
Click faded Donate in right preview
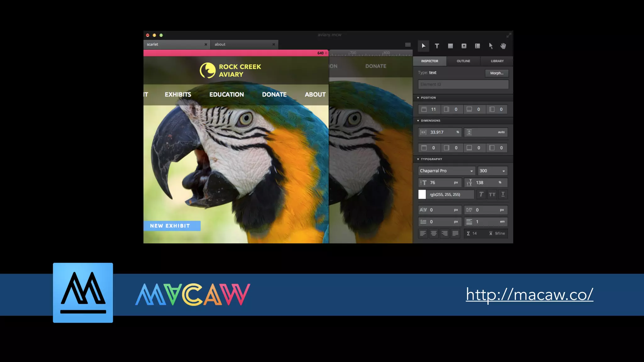[376, 66]
